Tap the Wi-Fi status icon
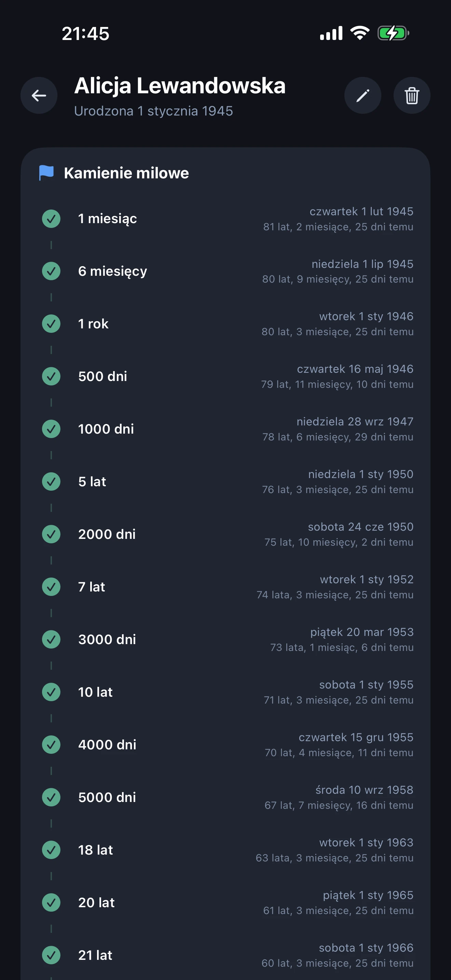 tap(359, 33)
